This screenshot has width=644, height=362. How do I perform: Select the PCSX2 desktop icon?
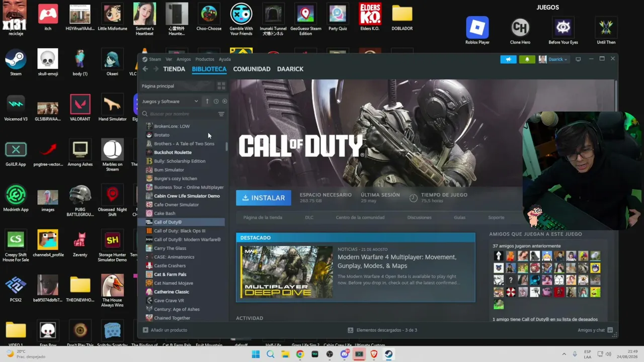pyautogui.click(x=16, y=289)
